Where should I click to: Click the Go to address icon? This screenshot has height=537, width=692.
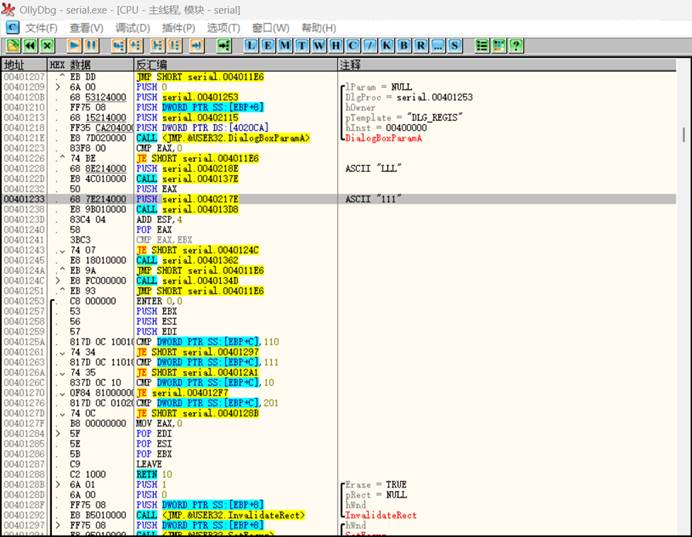click(223, 46)
